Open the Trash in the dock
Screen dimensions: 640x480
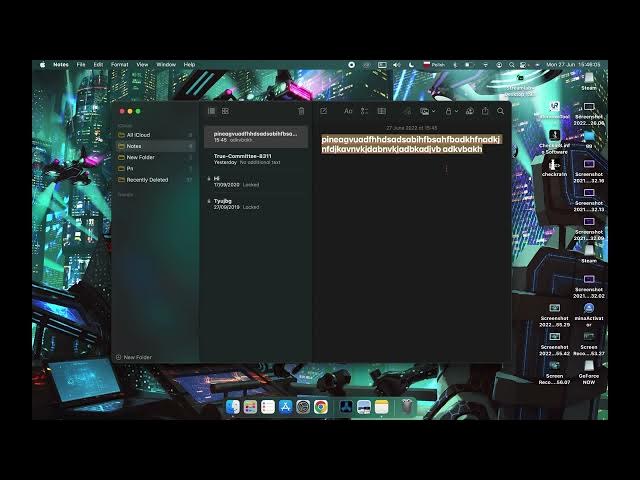pos(407,407)
